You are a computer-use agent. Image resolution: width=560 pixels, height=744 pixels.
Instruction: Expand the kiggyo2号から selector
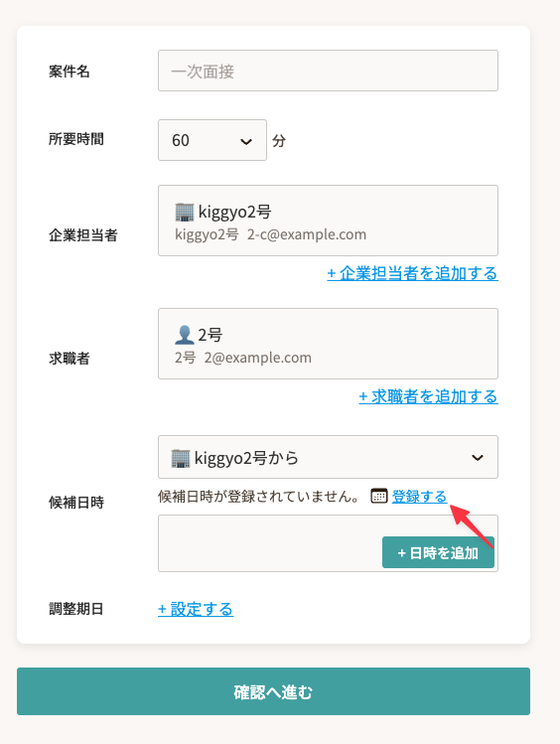328,457
